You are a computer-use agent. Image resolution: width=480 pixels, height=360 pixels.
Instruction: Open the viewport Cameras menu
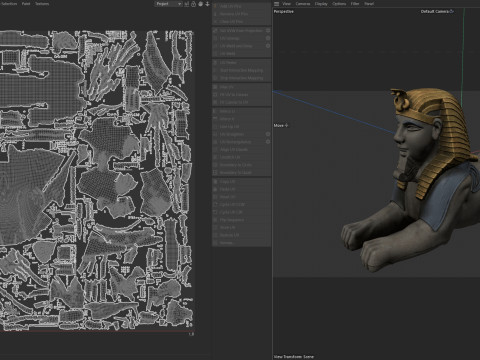(303, 4)
